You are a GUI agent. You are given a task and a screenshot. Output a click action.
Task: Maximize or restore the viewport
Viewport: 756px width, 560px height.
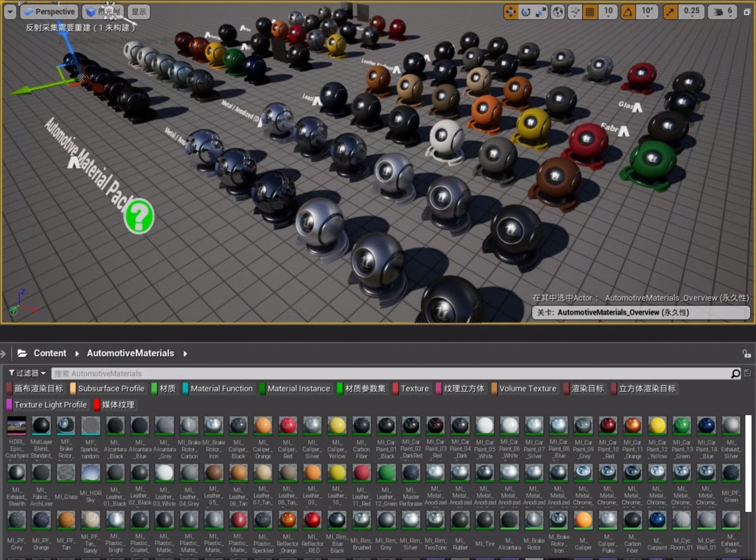point(747,12)
